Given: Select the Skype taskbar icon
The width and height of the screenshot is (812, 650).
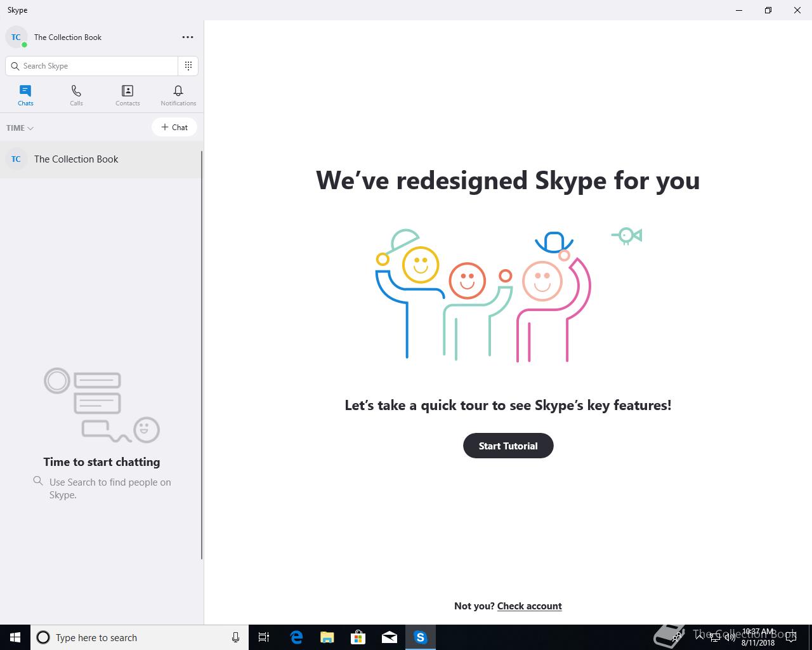Looking at the screenshot, I should 421,637.
